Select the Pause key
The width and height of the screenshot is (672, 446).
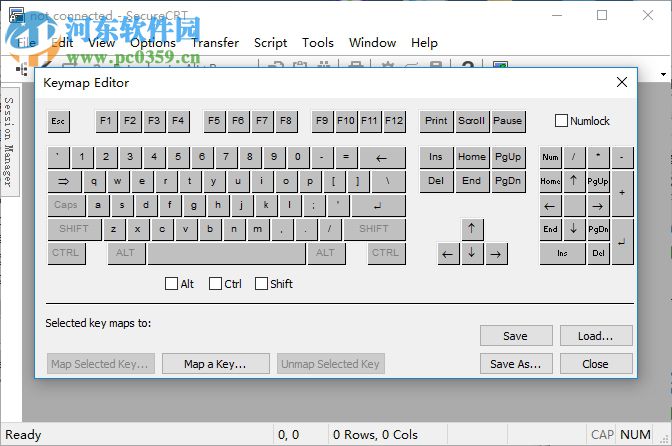coord(508,121)
